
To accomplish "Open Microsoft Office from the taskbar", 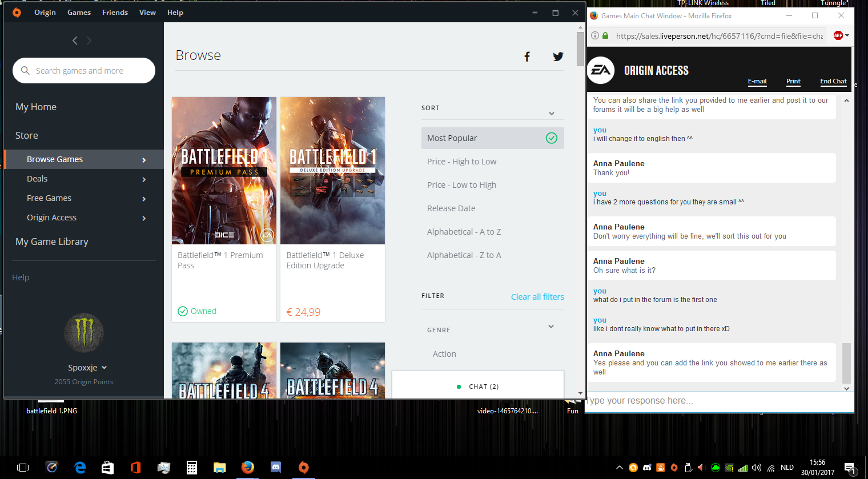I will pos(135,468).
